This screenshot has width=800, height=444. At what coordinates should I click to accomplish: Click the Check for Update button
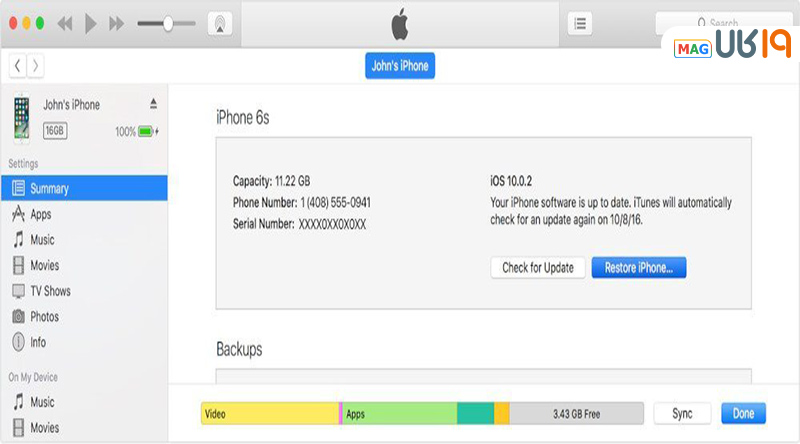[538, 268]
